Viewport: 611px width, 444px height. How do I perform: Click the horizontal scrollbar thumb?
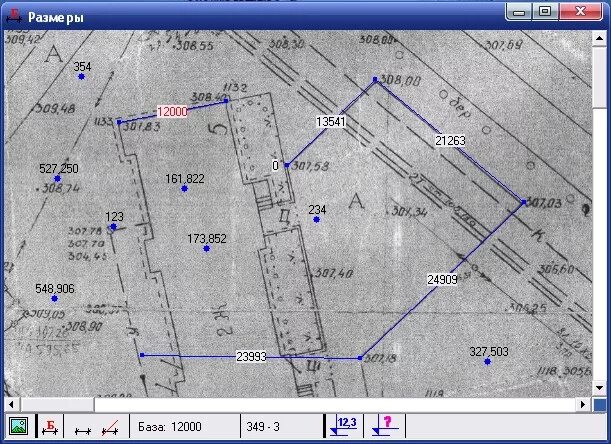click(x=57, y=405)
